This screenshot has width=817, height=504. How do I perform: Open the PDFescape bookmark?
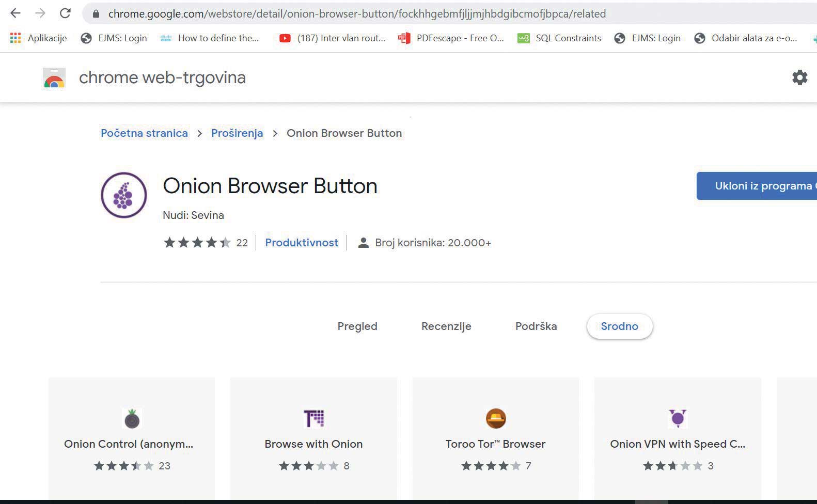451,38
